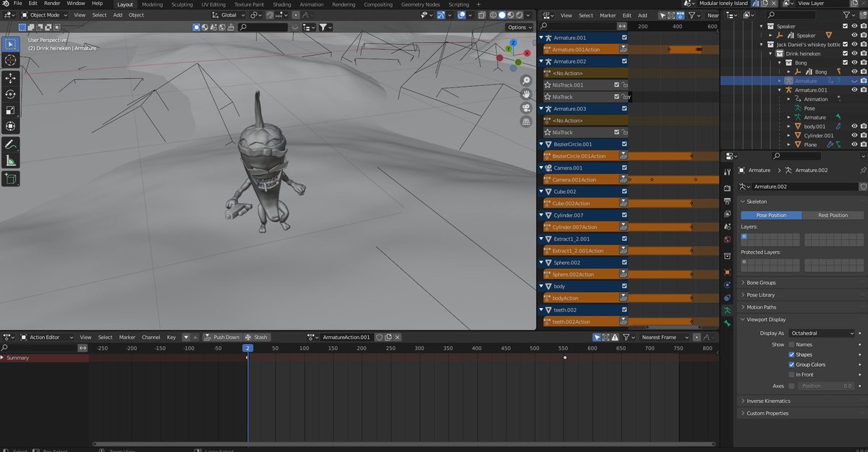The image size is (868, 452).
Task: Activate the Transform tool
Action: 10,127
